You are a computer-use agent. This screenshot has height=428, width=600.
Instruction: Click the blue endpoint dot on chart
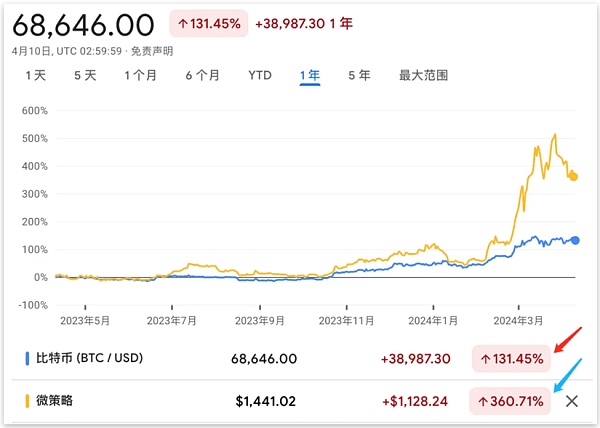(575, 240)
